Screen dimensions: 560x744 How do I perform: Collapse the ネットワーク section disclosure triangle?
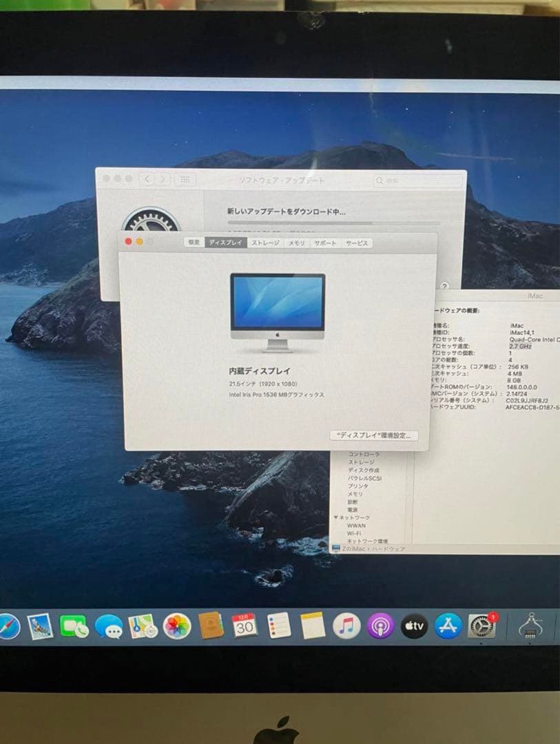click(x=336, y=518)
